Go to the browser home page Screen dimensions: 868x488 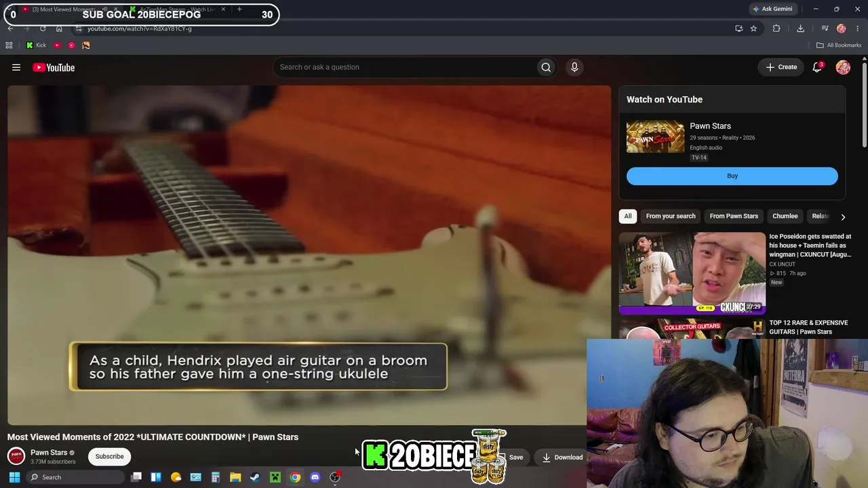(x=59, y=28)
